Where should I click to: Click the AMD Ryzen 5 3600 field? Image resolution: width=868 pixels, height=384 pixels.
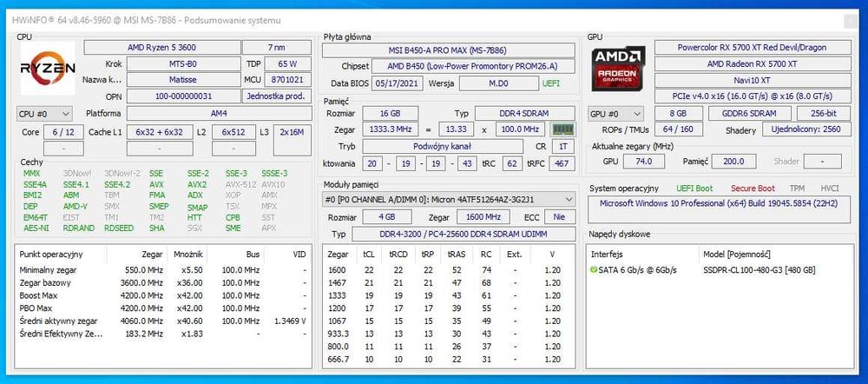[161, 48]
